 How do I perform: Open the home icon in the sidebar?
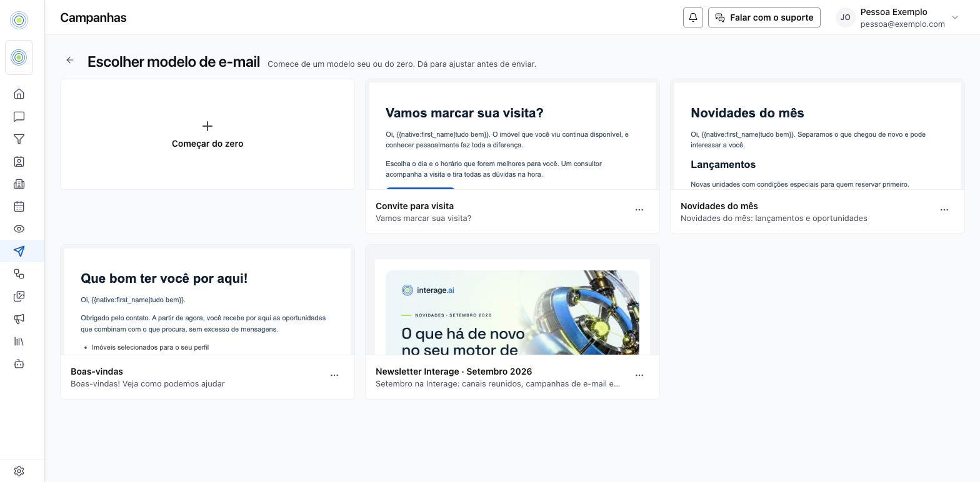(19, 94)
